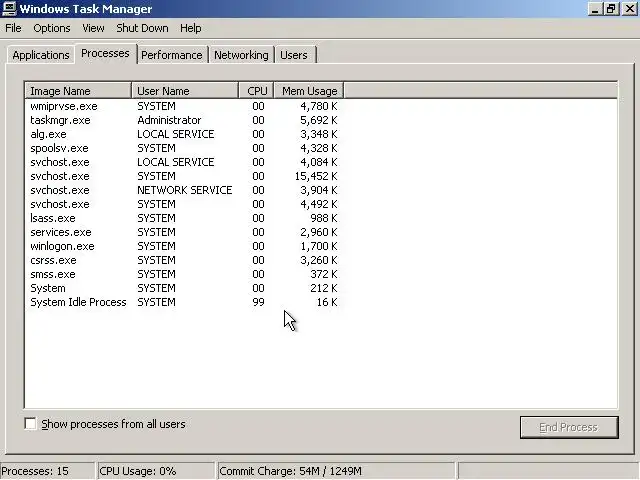
Task: Minimize the Task Manager window
Action: pyautogui.click(x=595, y=9)
